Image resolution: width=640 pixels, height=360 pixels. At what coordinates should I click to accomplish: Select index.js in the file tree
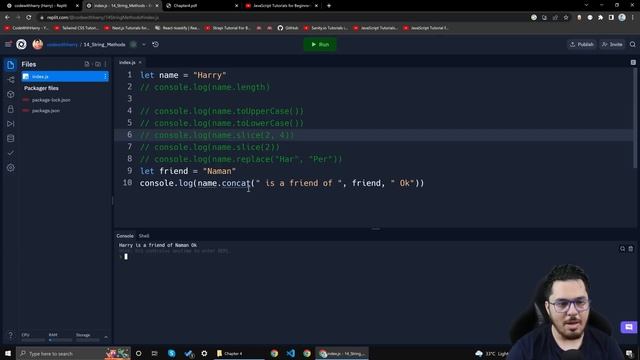point(65,76)
